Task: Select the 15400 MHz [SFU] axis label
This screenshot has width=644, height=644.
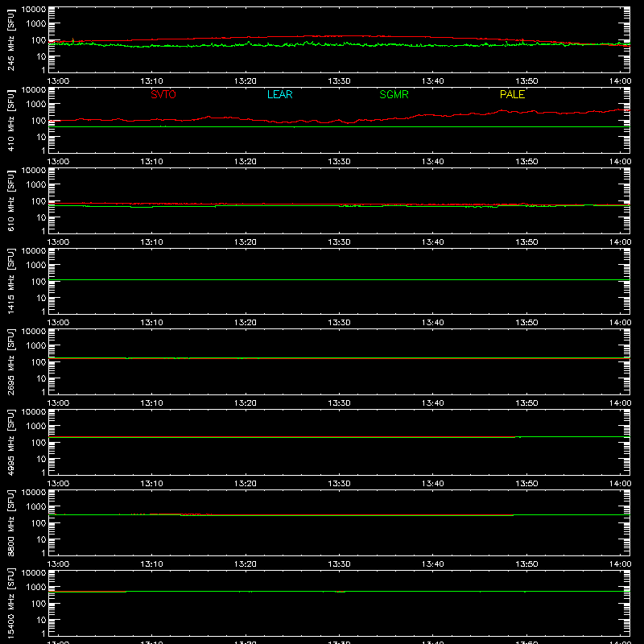Action: (x=10, y=604)
